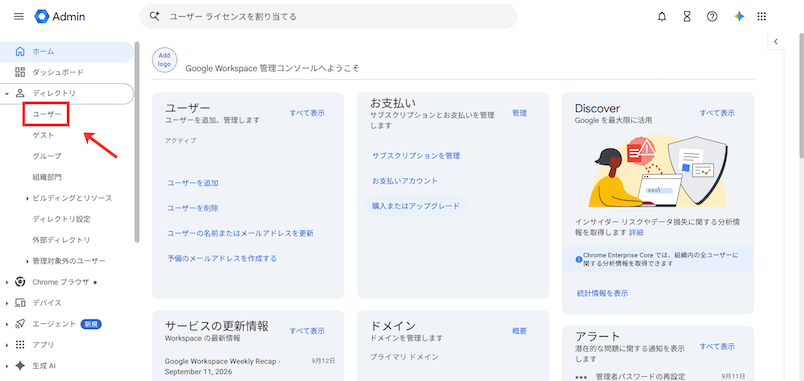Expand ビルディングとリソース submenu
The image size is (804, 381).
[x=27, y=198]
